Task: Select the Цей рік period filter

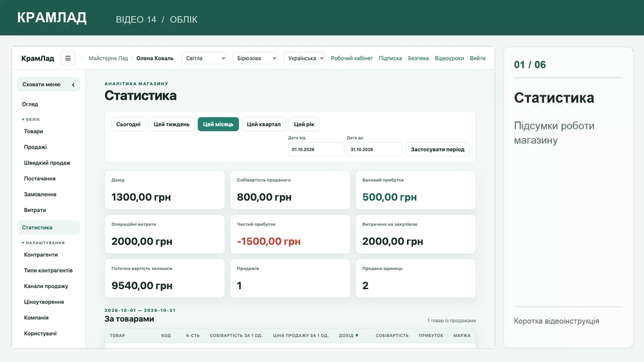Action: tap(304, 124)
